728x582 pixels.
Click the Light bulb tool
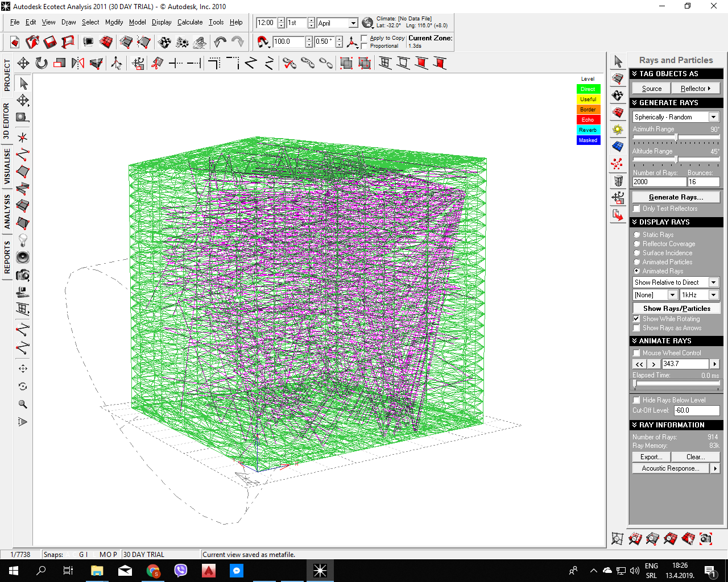click(x=23, y=240)
